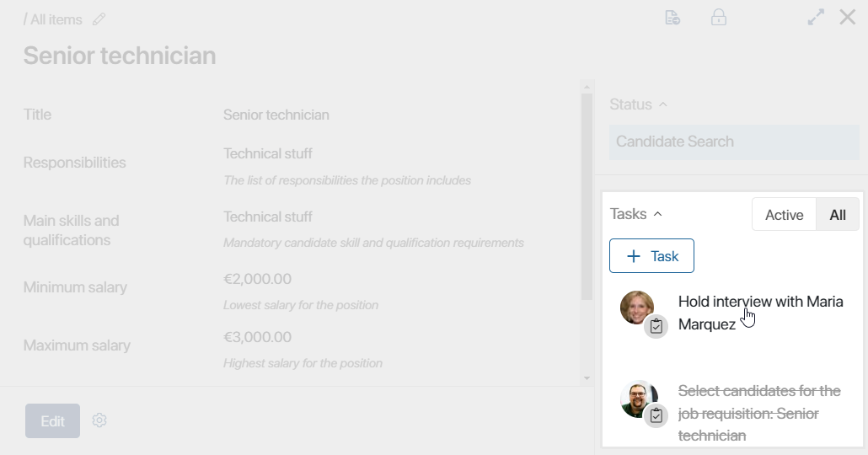This screenshot has height=455, width=868.
Task: Click the lock icon in the header
Action: [x=719, y=17]
